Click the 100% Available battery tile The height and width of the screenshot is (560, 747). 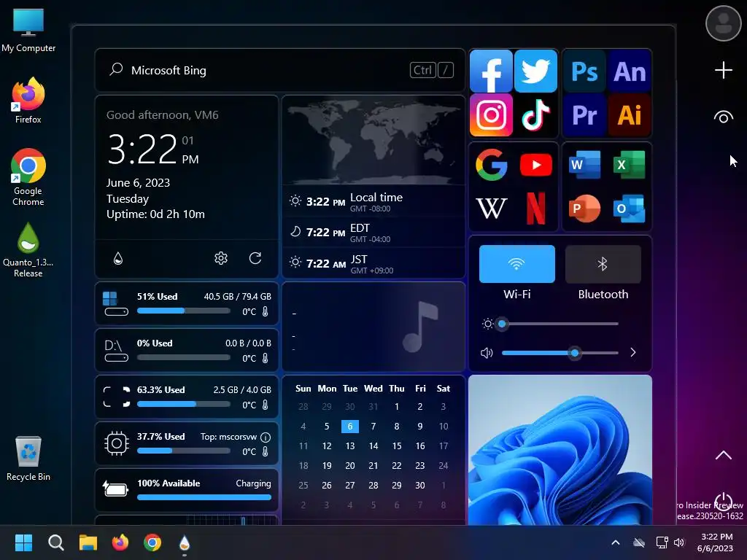pos(187,490)
